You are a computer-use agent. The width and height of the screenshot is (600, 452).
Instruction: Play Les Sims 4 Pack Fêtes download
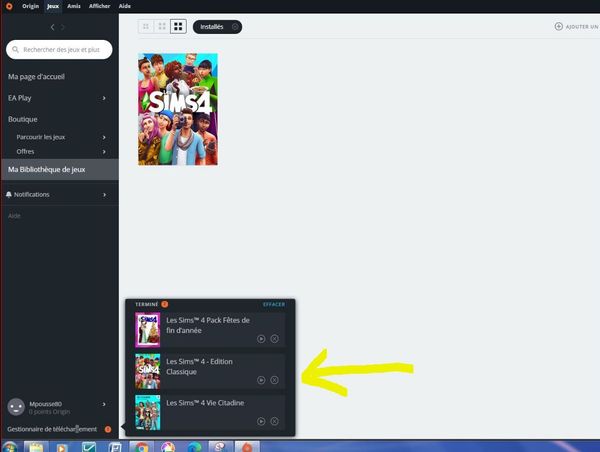click(x=261, y=339)
